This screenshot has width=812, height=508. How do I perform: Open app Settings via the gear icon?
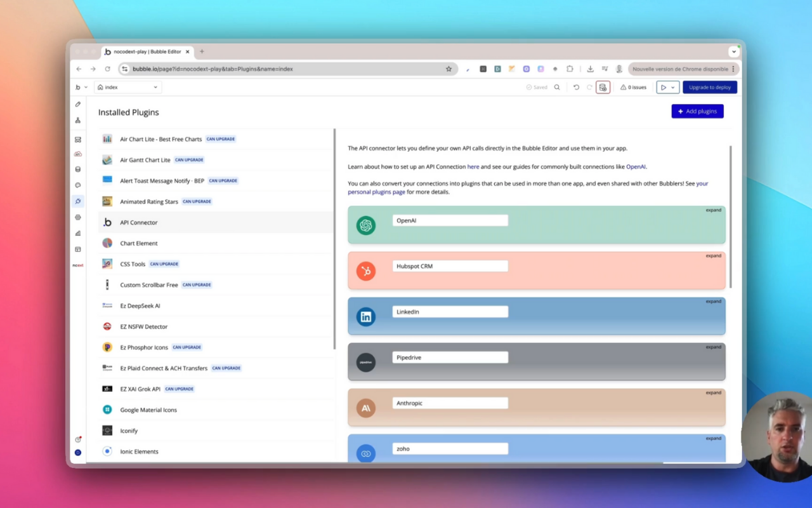tap(77, 217)
